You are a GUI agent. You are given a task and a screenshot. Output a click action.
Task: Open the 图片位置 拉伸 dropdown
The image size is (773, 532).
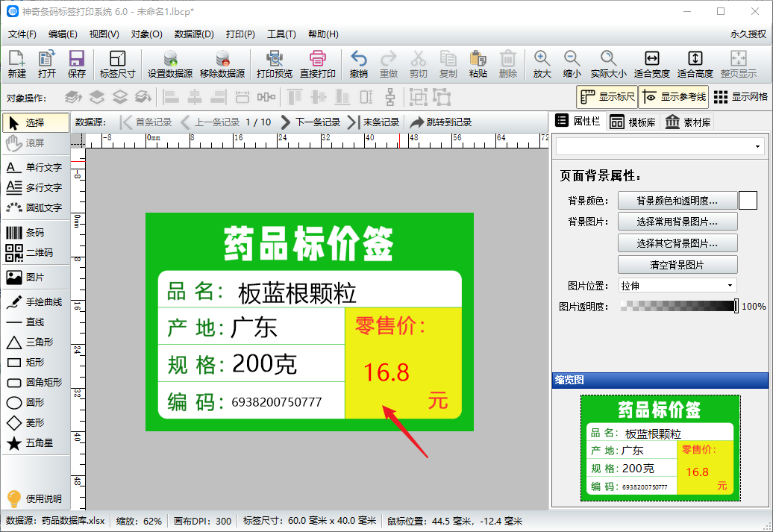point(677,286)
